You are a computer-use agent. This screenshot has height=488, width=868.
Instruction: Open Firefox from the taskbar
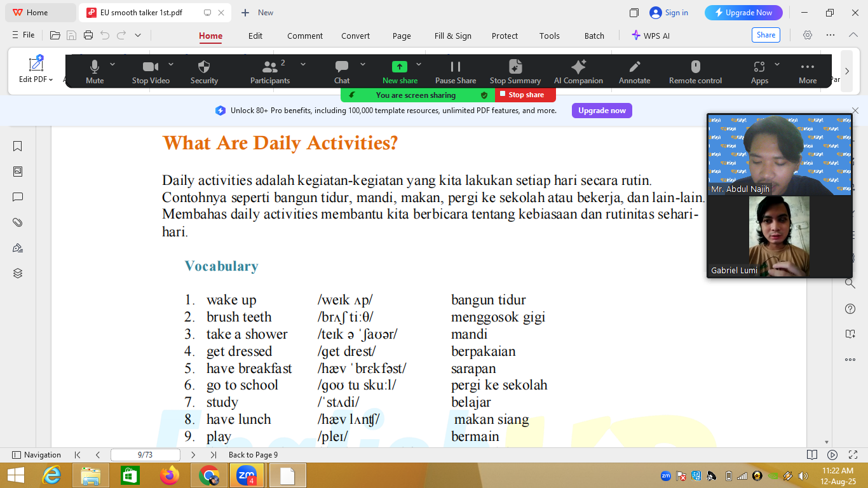click(170, 475)
